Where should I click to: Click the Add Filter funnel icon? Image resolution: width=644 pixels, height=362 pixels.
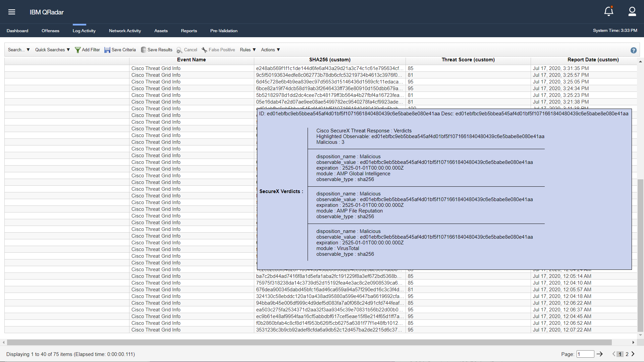click(x=77, y=50)
